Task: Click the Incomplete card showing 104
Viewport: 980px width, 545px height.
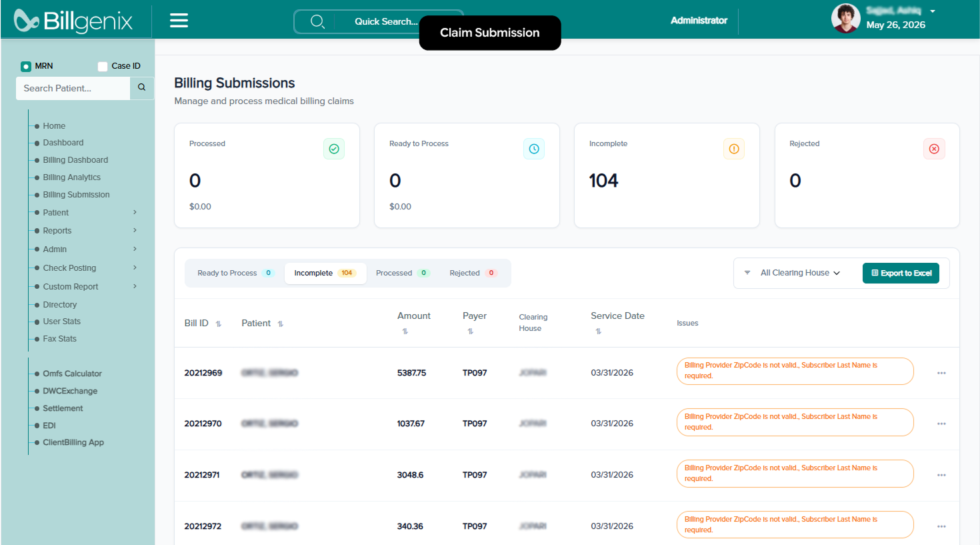Action: tap(667, 175)
